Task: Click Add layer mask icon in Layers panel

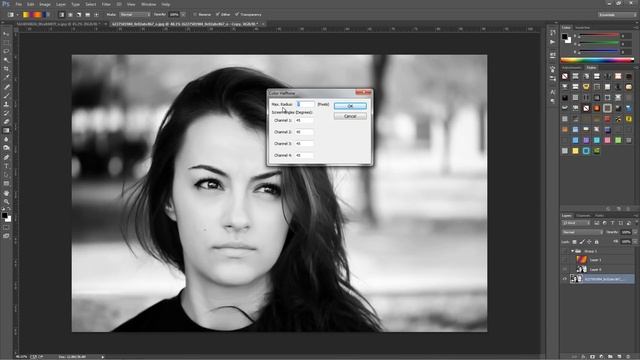Action: (x=592, y=356)
